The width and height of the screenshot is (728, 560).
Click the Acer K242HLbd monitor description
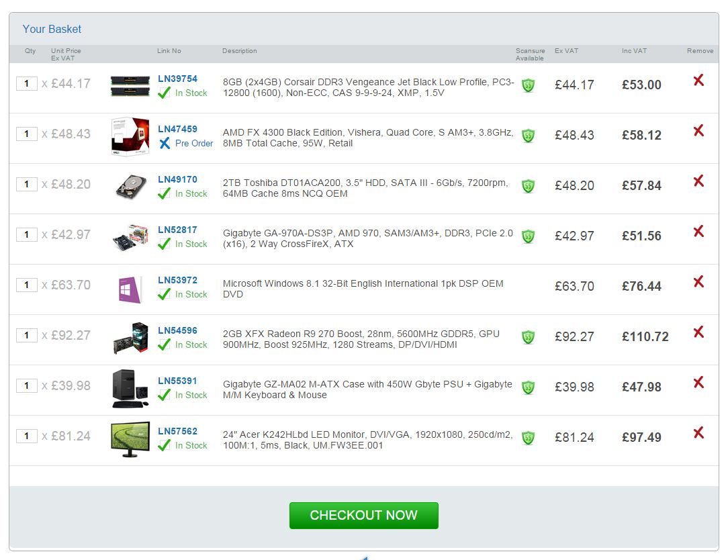[368, 440]
